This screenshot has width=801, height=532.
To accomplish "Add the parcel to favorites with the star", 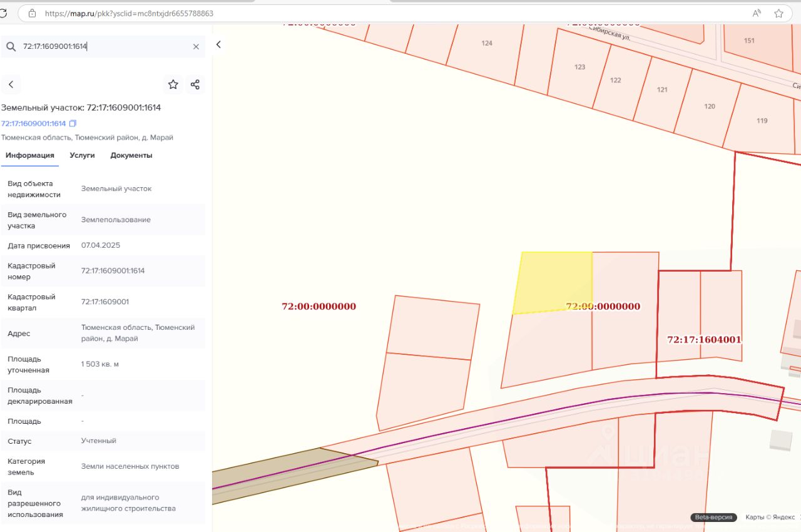I will [173, 84].
